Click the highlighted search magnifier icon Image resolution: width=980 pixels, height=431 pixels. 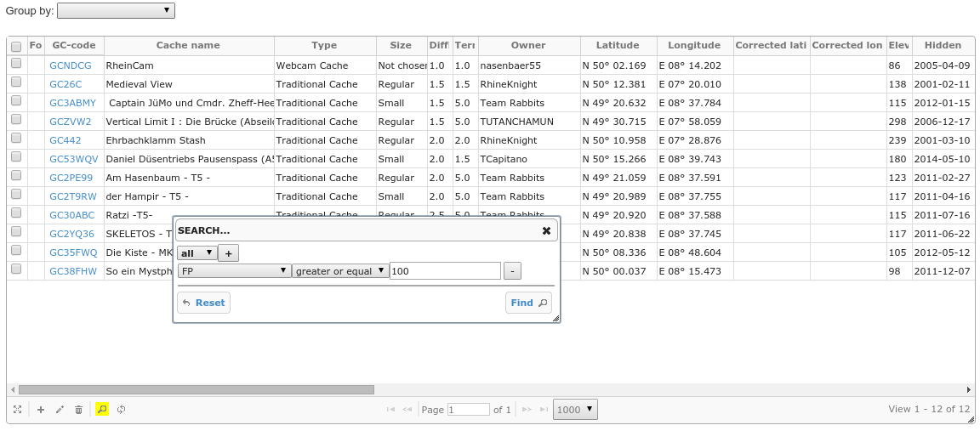pos(102,410)
